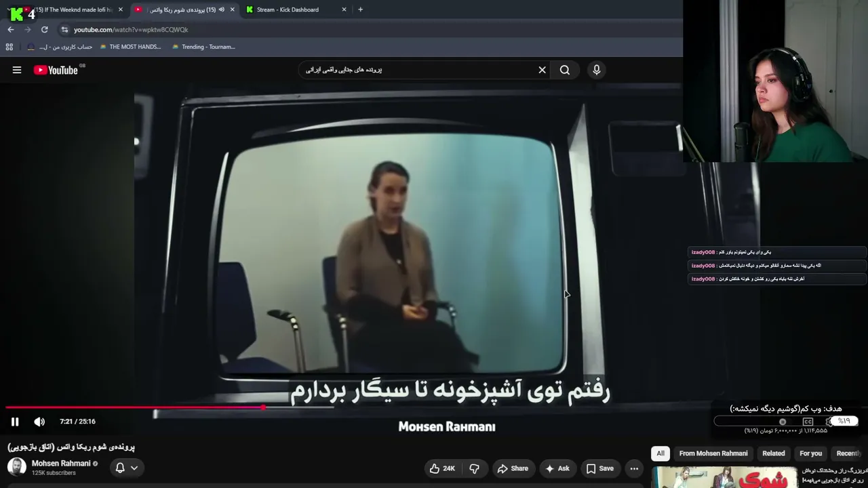Go forward one page in the browser
The width and height of the screenshot is (868, 488).
[x=27, y=30]
